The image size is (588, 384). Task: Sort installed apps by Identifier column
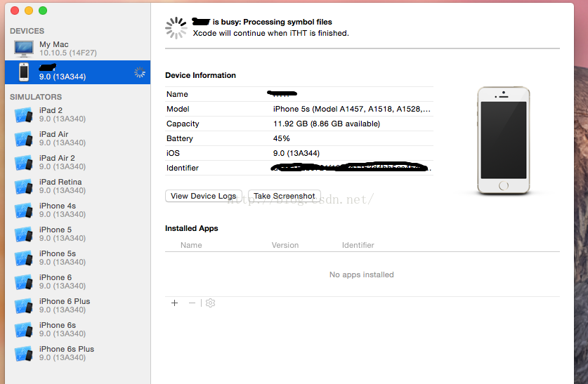point(358,245)
